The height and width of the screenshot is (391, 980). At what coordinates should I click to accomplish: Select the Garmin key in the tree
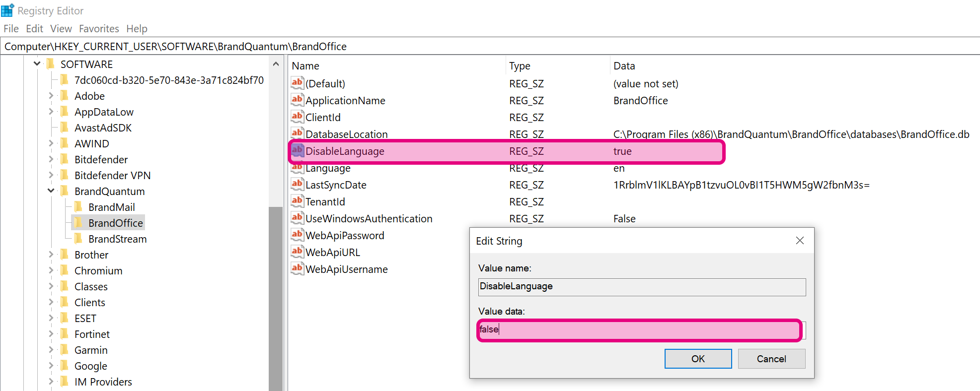coord(91,350)
